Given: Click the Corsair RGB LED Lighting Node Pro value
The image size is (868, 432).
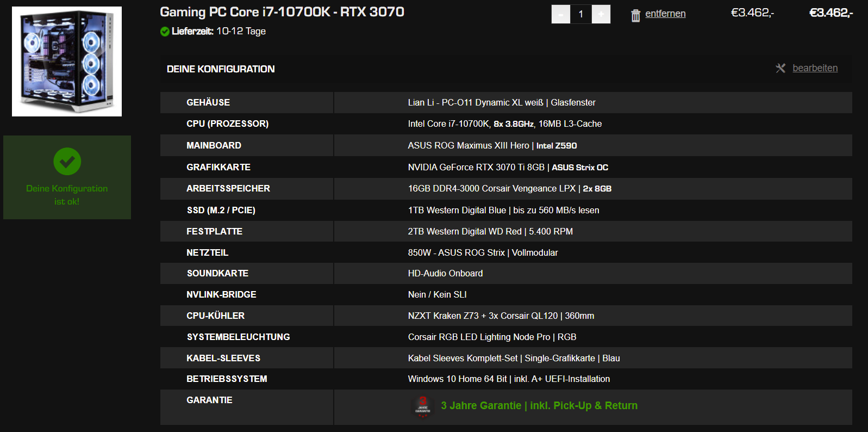Looking at the screenshot, I should pyautogui.click(x=492, y=337).
